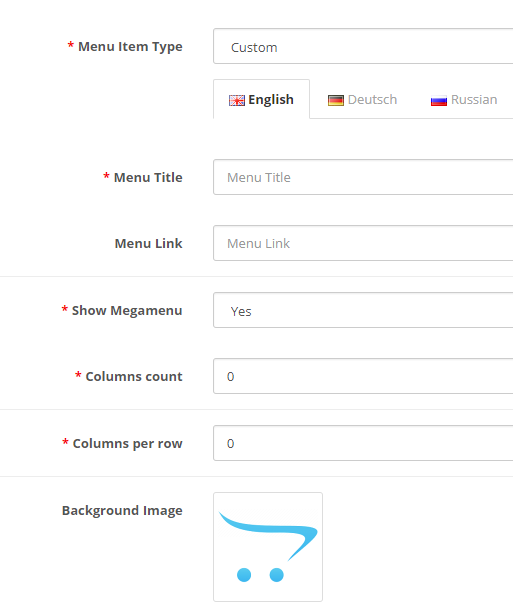Switch to the English language tab
Viewport: 513px width, 614px height.
pos(262,99)
